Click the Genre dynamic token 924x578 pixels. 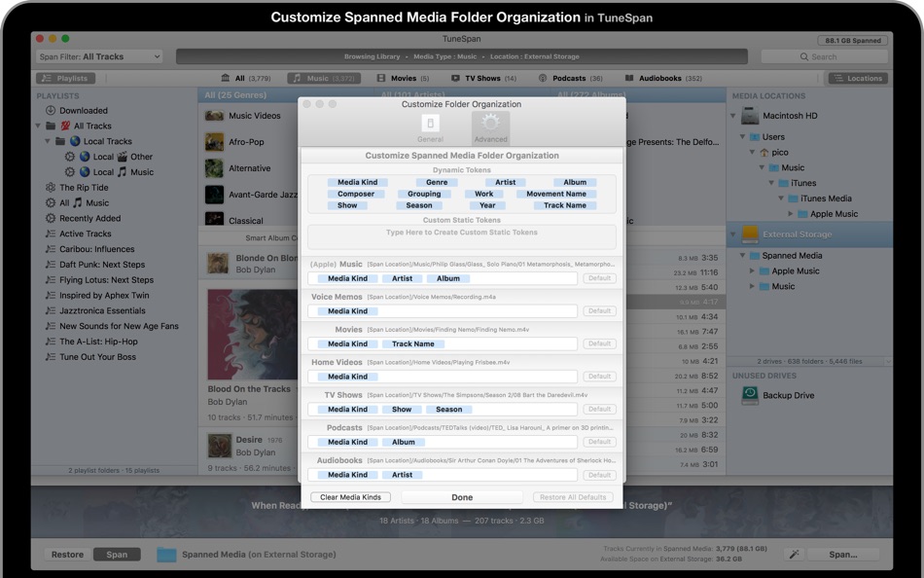tap(437, 182)
